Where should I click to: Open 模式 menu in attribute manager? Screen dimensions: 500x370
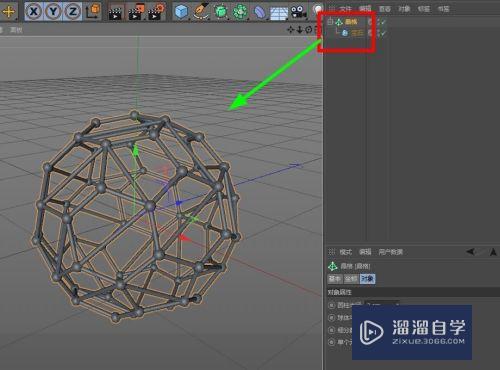click(x=346, y=252)
